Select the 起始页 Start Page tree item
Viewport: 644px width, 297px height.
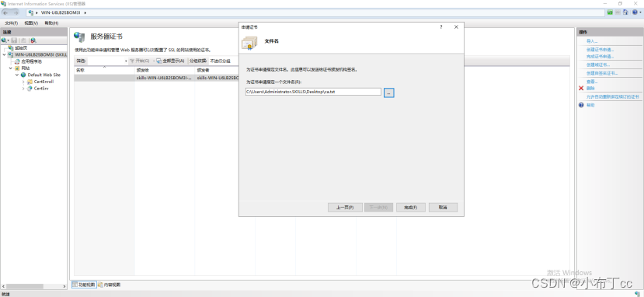pos(21,48)
